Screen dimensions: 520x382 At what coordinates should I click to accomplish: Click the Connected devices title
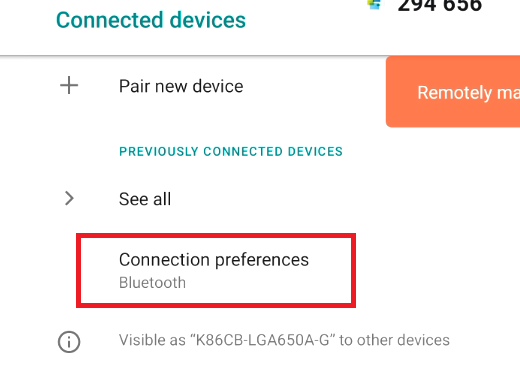pyautogui.click(x=151, y=20)
